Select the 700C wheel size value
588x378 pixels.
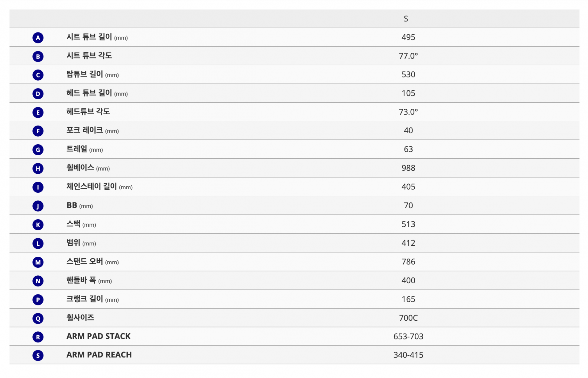pos(408,318)
